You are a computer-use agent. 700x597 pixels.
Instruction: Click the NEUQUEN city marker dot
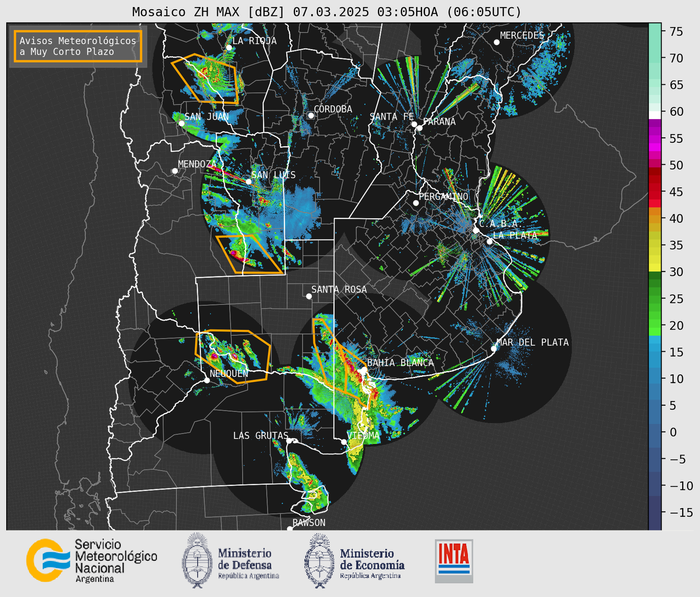207,380
